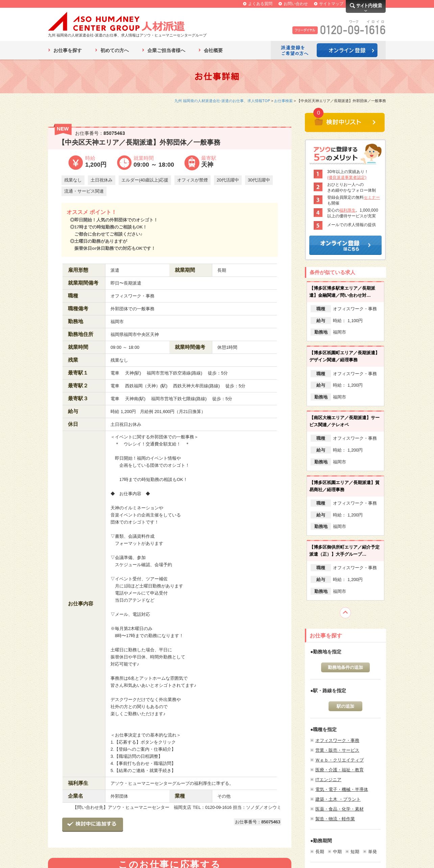434x868 pixels.
Task: Click the number 5 merit icon
Action: coord(318,225)
